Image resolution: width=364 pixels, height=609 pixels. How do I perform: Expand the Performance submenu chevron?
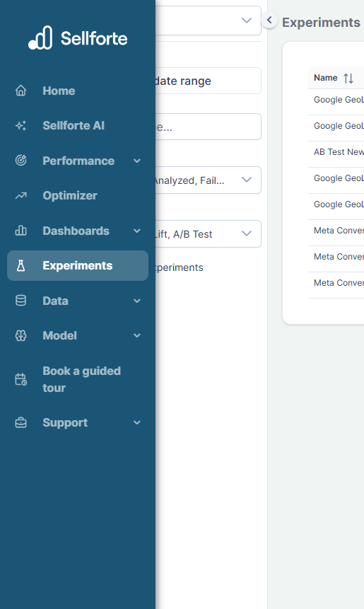[137, 161]
